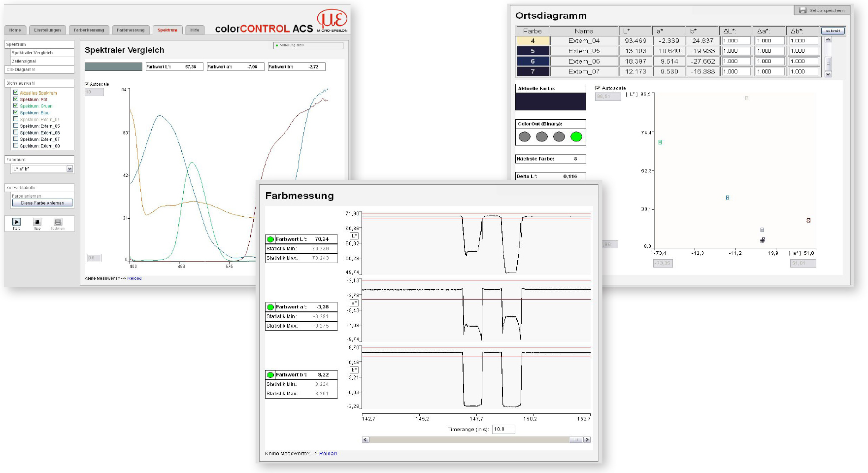This screenshot has height=473, width=868.
Task: Toggle Spektrum: Gruen checkbox
Action: 16,105
